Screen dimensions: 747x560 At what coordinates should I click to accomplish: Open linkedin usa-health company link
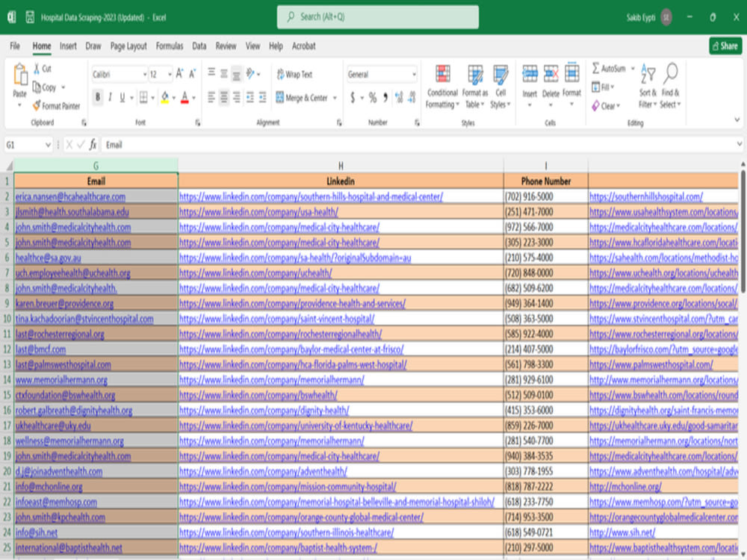pos(258,211)
